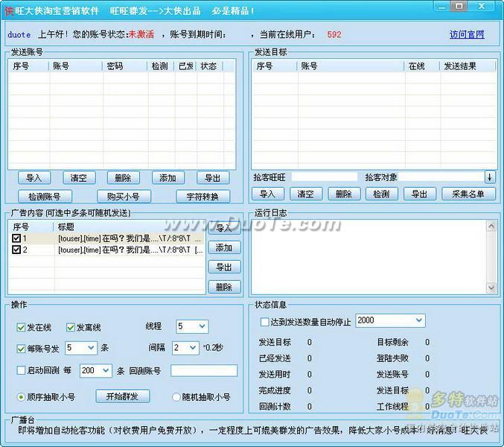Click the 回测账号 input field

click(x=204, y=370)
